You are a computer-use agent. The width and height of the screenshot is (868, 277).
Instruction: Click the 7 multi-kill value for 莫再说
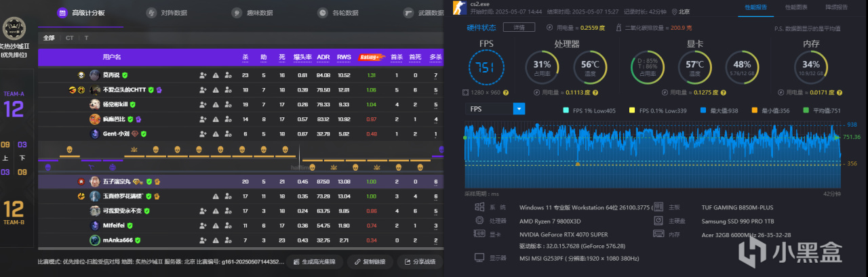(x=435, y=75)
